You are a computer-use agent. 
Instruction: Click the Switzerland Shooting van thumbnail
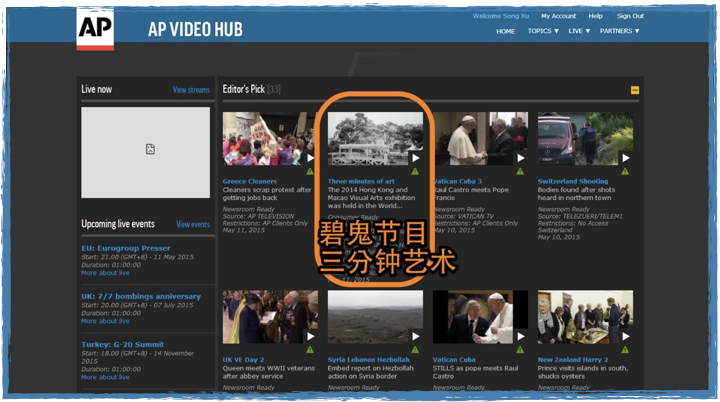[585, 138]
